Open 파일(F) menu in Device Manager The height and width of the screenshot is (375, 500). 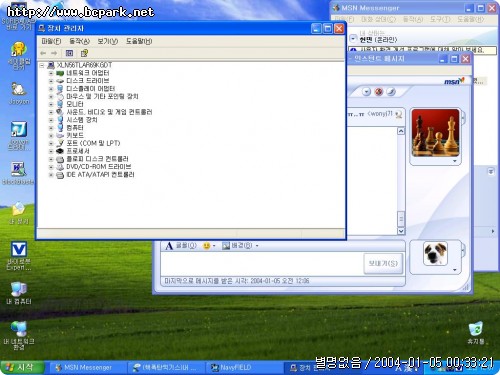[51, 41]
